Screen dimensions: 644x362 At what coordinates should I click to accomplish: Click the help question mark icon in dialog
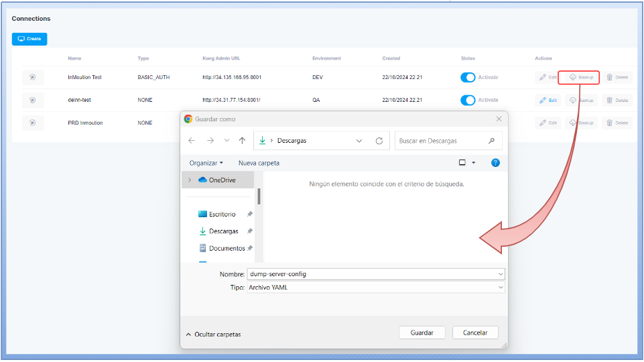(x=495, y=163)
